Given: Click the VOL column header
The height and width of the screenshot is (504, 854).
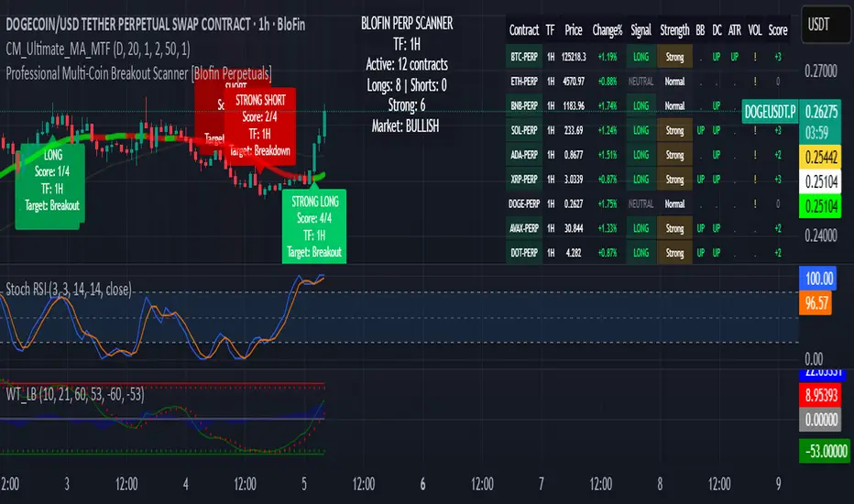Looking at the screenshot, I should (x=755, y=30).
